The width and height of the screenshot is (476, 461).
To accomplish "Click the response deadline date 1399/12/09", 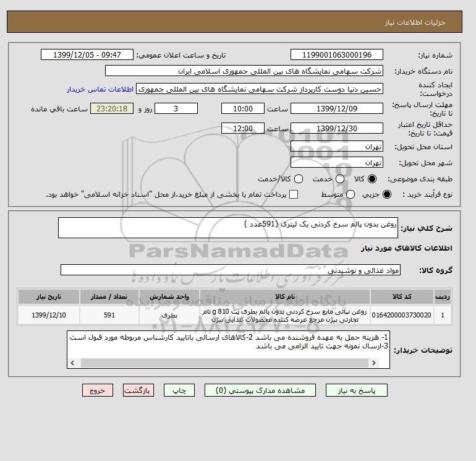I will tap(337, 108).
